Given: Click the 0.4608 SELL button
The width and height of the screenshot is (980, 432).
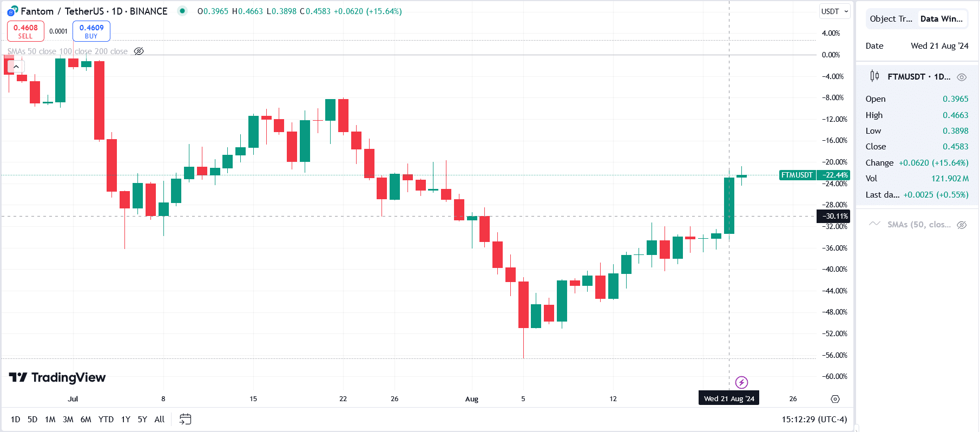Looking at the screenshot, I should pos(25,31).
